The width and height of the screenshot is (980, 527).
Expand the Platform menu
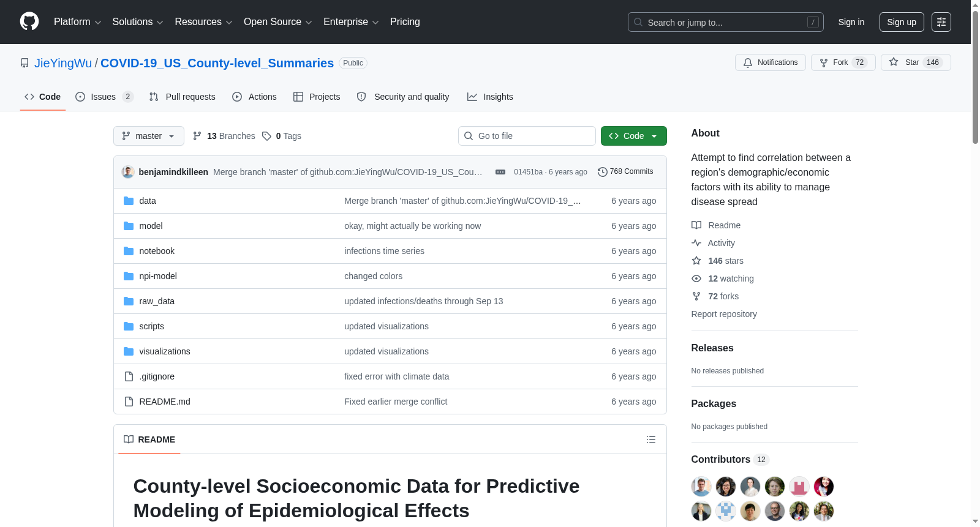coord(78,22)
